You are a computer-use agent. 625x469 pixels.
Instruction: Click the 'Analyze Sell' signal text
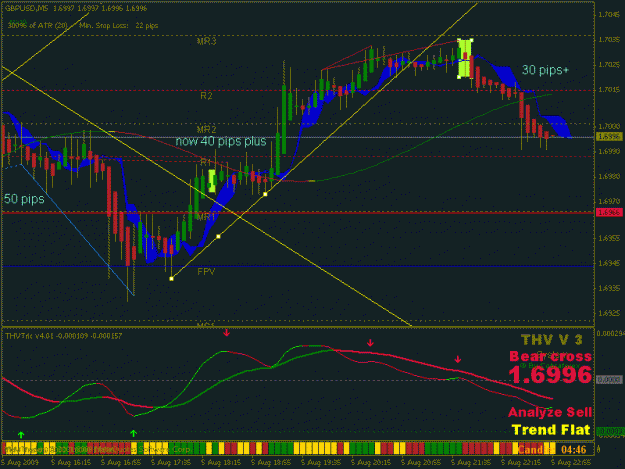click(550, 412)
